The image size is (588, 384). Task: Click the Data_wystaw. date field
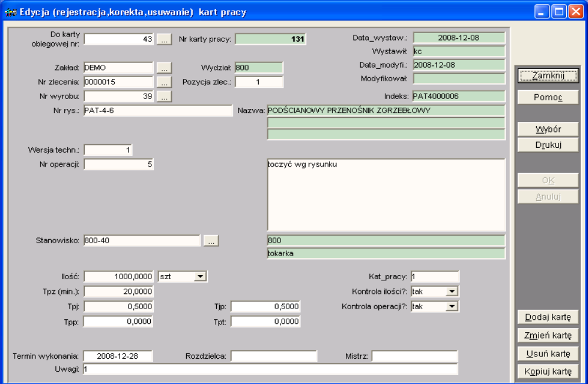tap(460, 38)
